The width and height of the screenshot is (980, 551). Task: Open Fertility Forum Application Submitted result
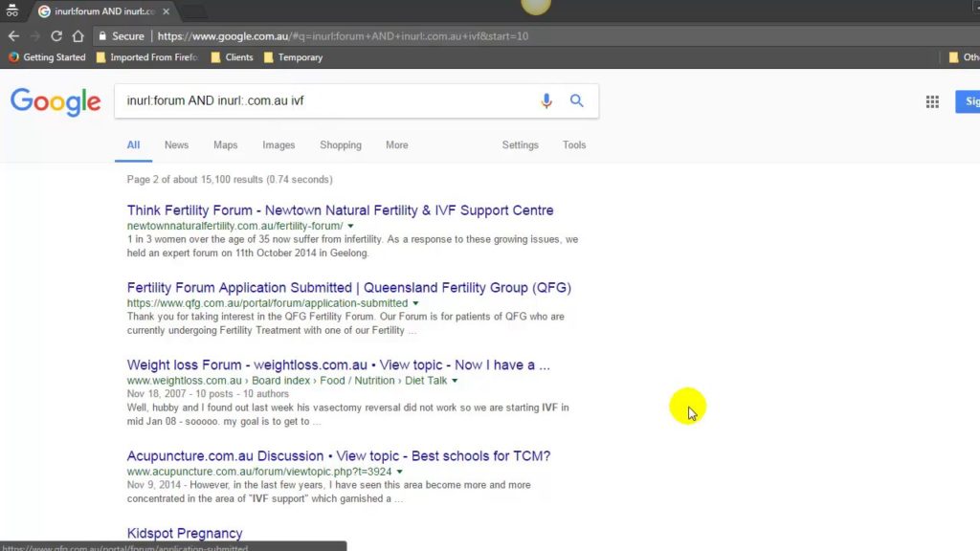pyautogui.click(x=348, y=288)
